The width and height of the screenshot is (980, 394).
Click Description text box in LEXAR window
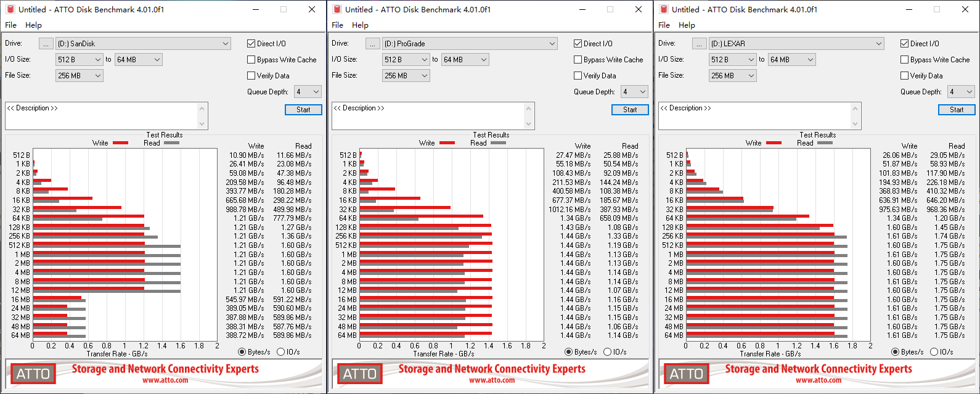coord(755,116)
